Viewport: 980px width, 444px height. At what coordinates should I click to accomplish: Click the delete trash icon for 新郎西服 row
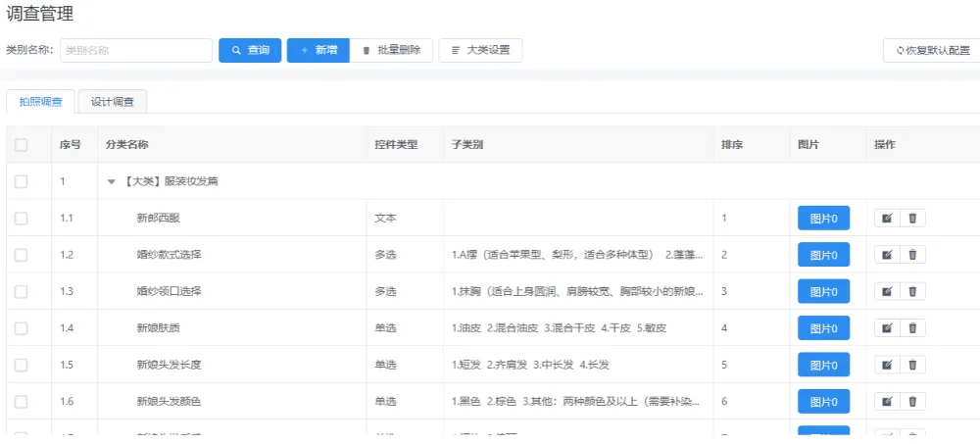click(x=912, y=218)
